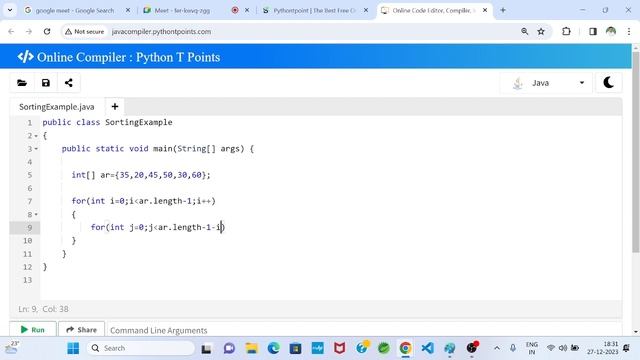Go back in browser history

pyautogui.click(x=11, y=31)
